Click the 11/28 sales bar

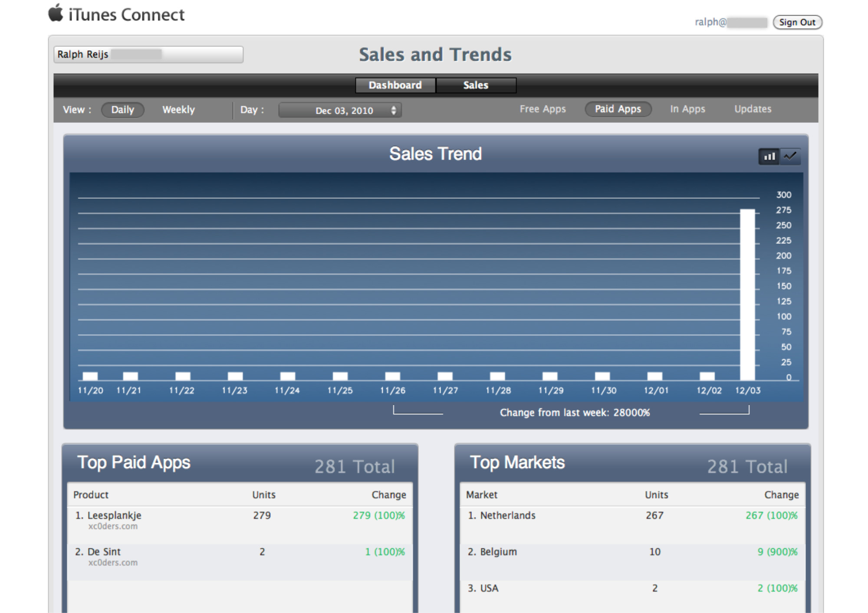click(x=497, y=376)
